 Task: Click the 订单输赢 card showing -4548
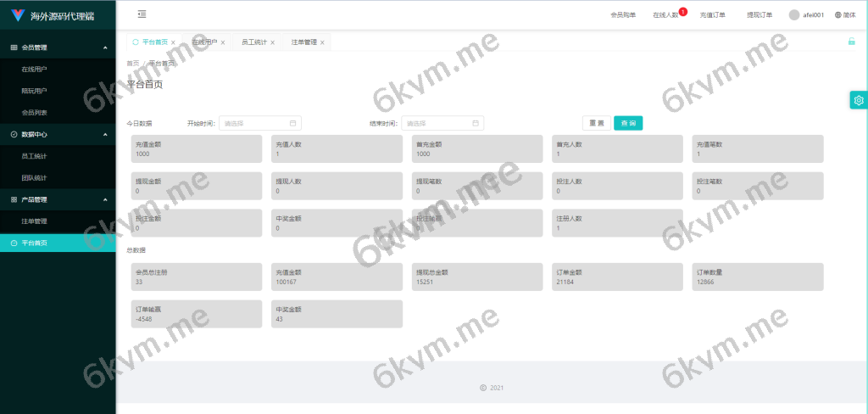click(197, 314)
